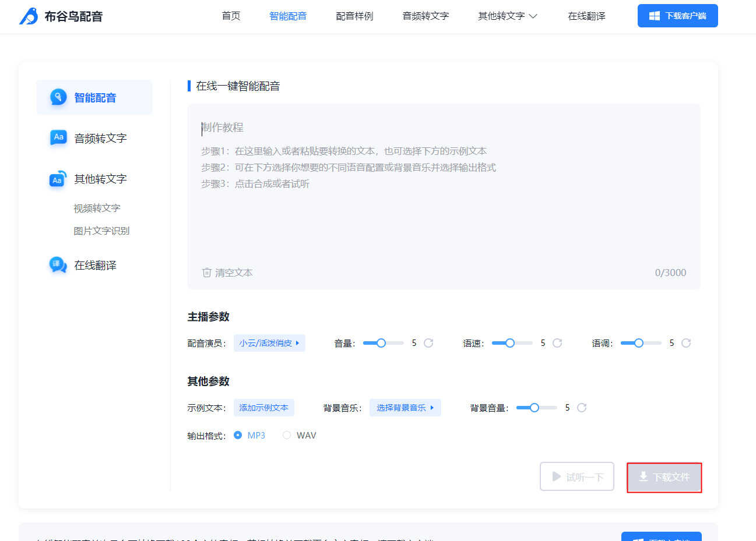Image resolution: width=756 pixels, height=541 pixels.
Task: Reset 音量 with its refresh icon
Action: point(428,343)
